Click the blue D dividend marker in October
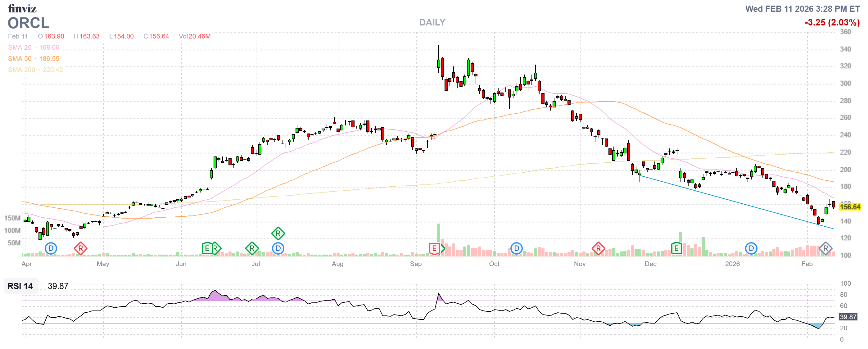This screenshot has height=349, width=868. [x=516, y=249]
